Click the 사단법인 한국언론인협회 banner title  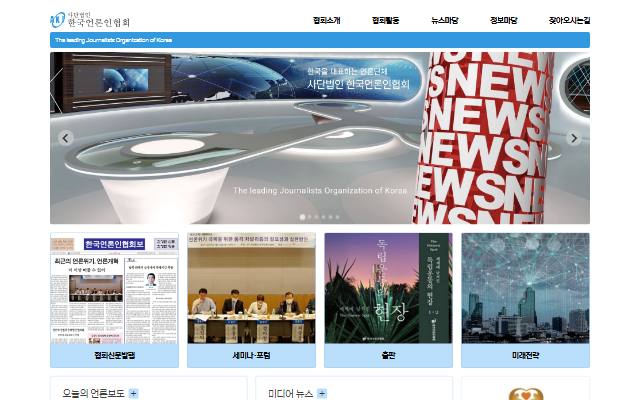click(x=358, y=84)
